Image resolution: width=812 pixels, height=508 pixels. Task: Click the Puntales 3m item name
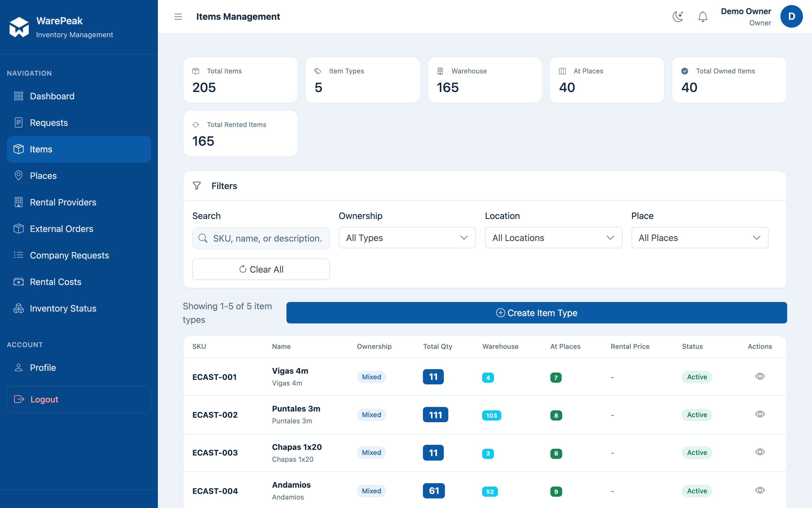coord(296,409)
